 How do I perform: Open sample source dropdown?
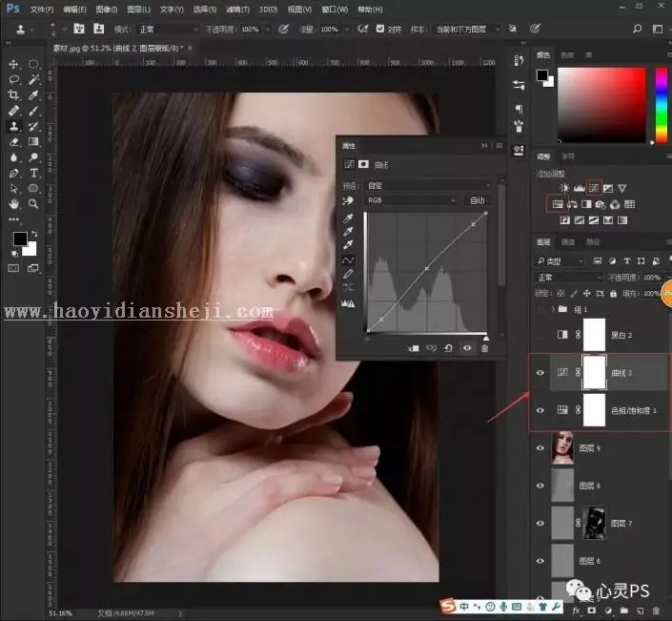pos(467,30)
